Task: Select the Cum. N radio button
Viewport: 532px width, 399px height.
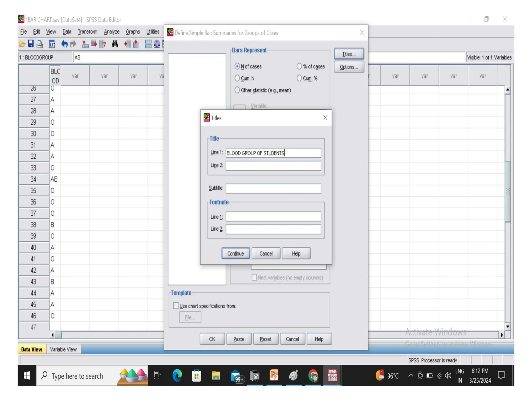Action: click(237, 78)
